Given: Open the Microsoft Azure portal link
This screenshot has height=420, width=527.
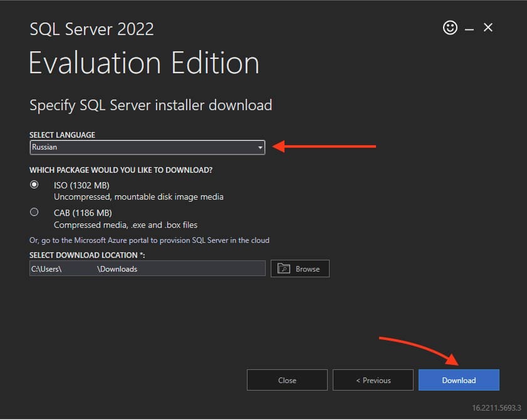Looking at the screenshot, I should (x=149, y=240).
